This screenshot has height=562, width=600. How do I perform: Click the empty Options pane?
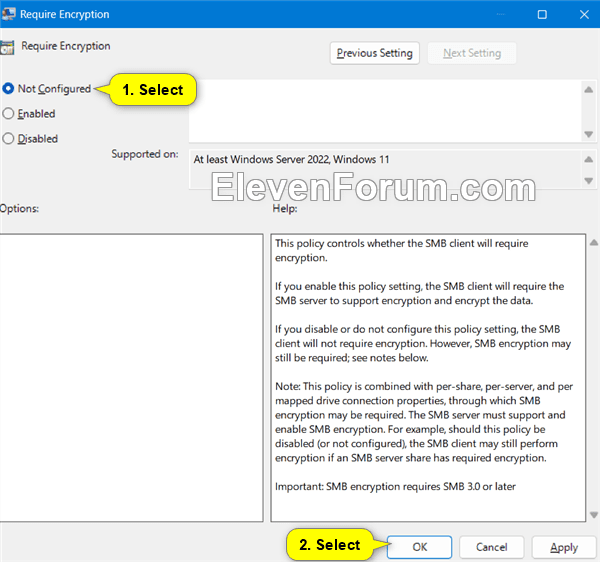131,378
